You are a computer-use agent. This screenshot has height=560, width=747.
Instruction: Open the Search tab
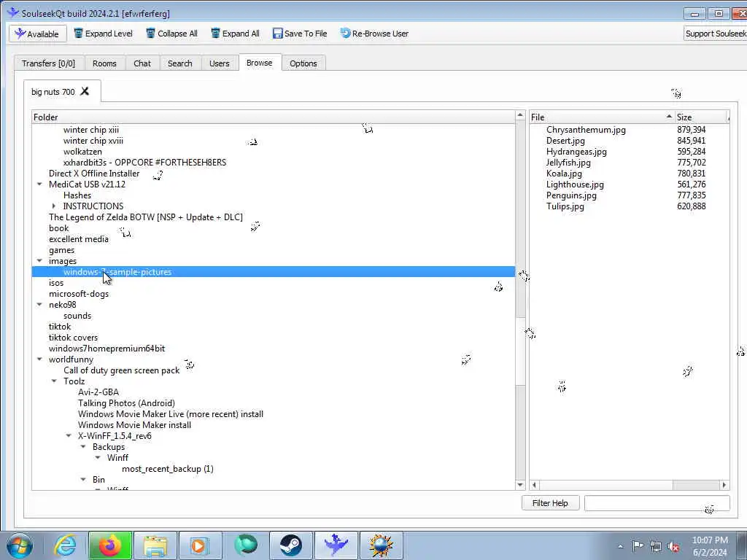tap(180, 63)
